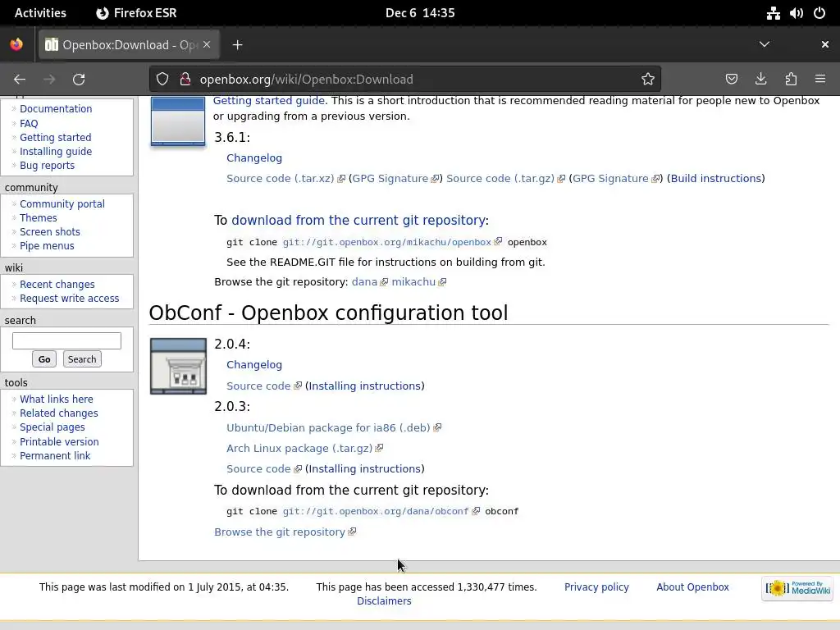840x630 pixels.
Task: Download Source code (.tar.gz) for 3.6.1
Action: (500, 178)
